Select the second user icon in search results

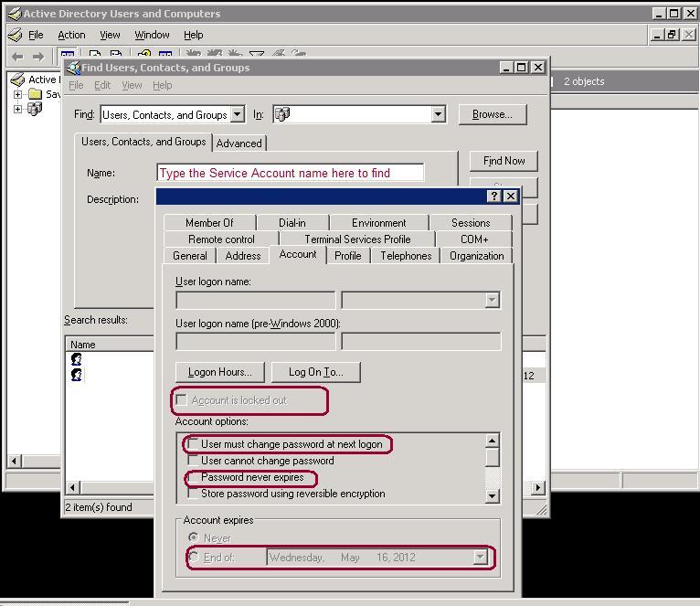[77, 376]
